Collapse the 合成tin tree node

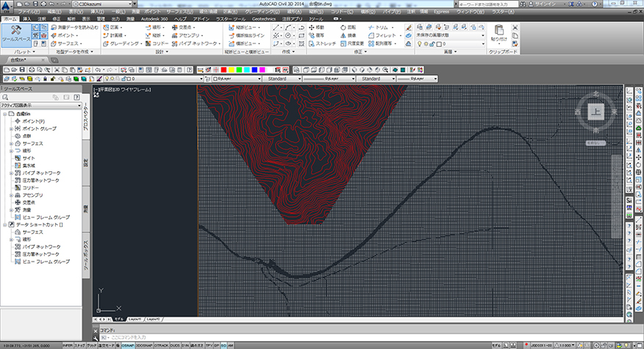click(x=5, y=114)
